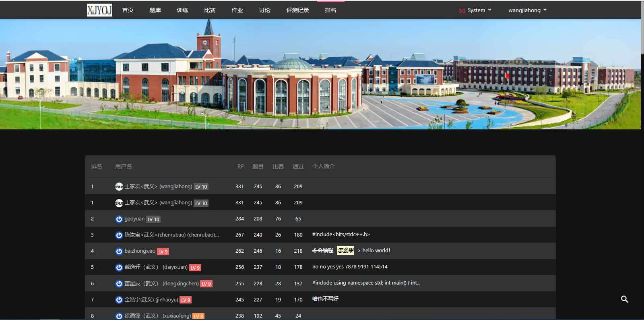Screen dimensions: 644x320
Task: Open baizhongxiao's profile link
Action: pos(140,251)
